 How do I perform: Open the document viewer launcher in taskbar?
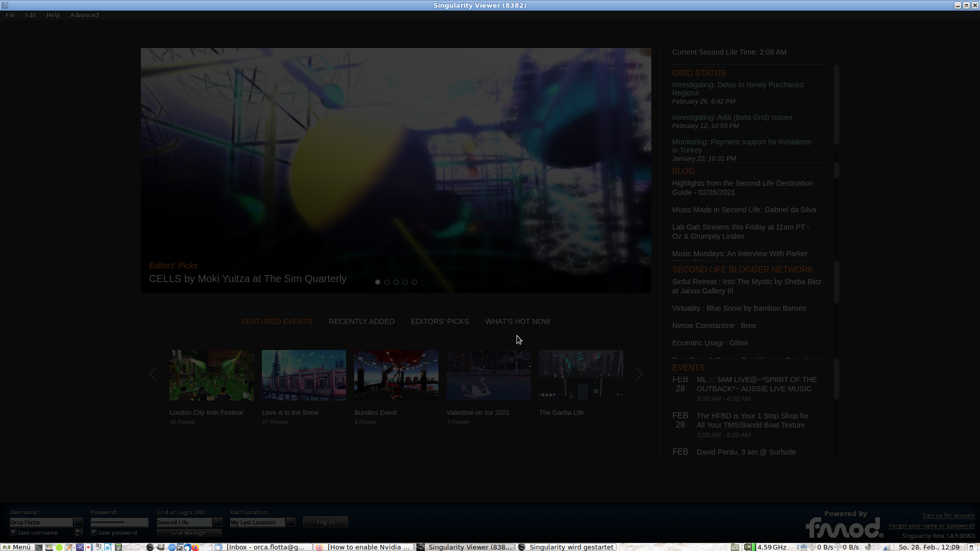point(108,547)
